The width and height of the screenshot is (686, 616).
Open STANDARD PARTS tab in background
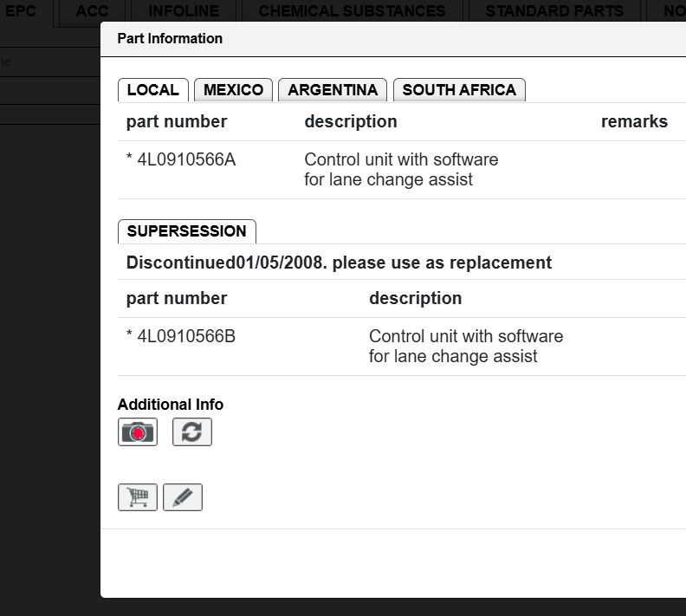pos(554,11)
